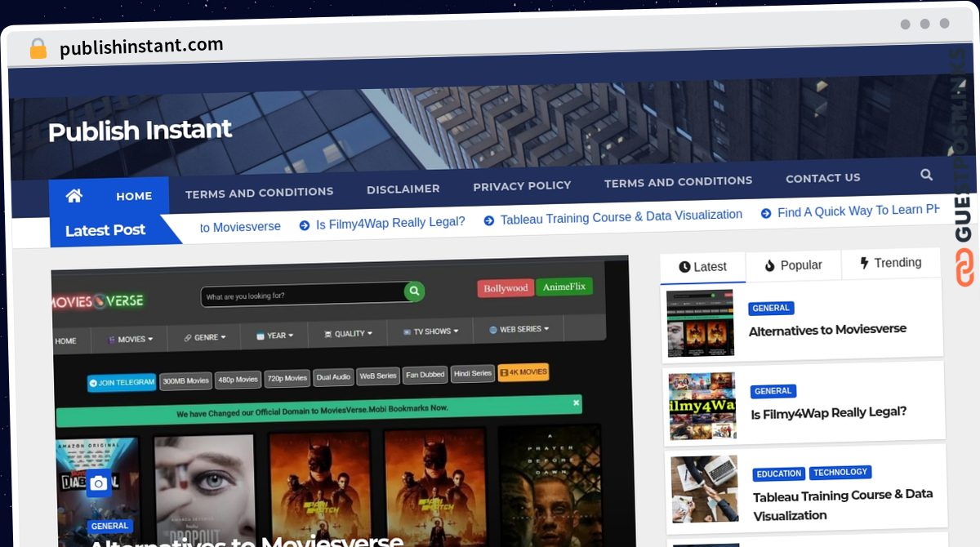Go to the homepage via the house icon
Image resolution: width=980 pixels, height=547 pixels.
pos(74,195)
